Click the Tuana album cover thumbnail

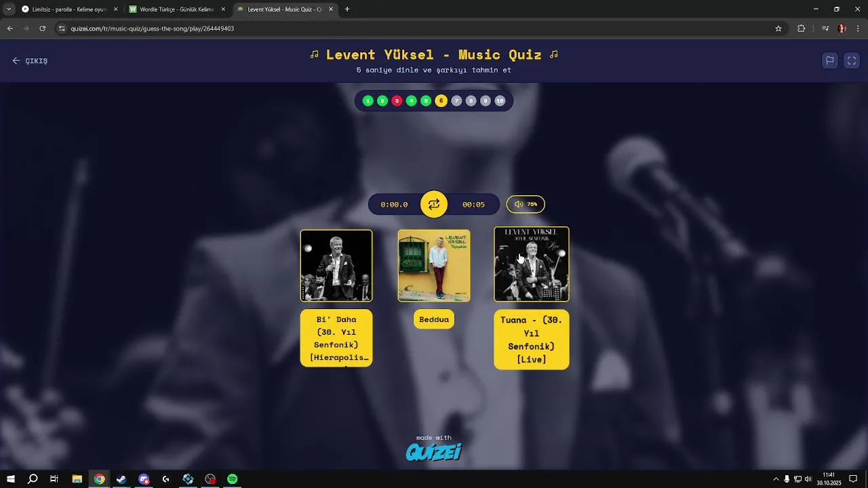pyautogui.click(x=532, y=264)
